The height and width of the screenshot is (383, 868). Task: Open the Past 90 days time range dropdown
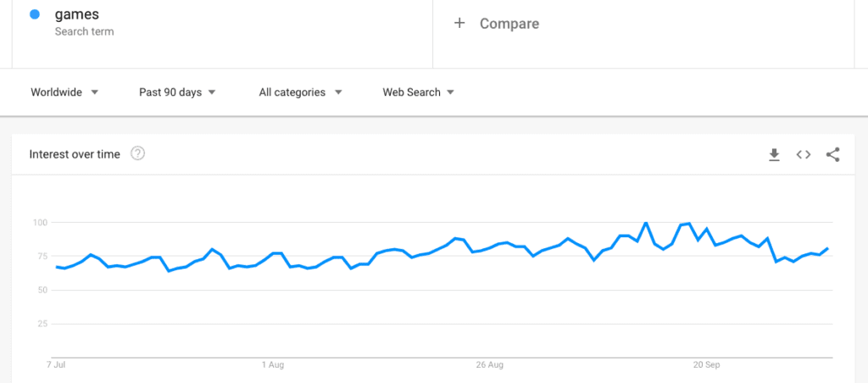177,92
